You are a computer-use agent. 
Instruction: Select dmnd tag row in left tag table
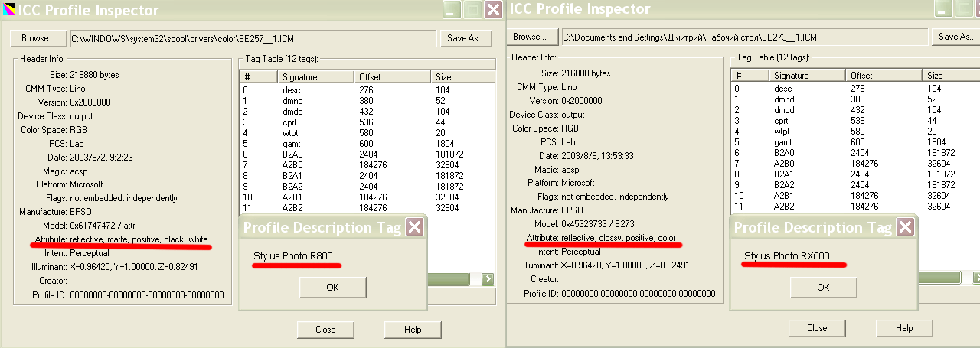367,100
